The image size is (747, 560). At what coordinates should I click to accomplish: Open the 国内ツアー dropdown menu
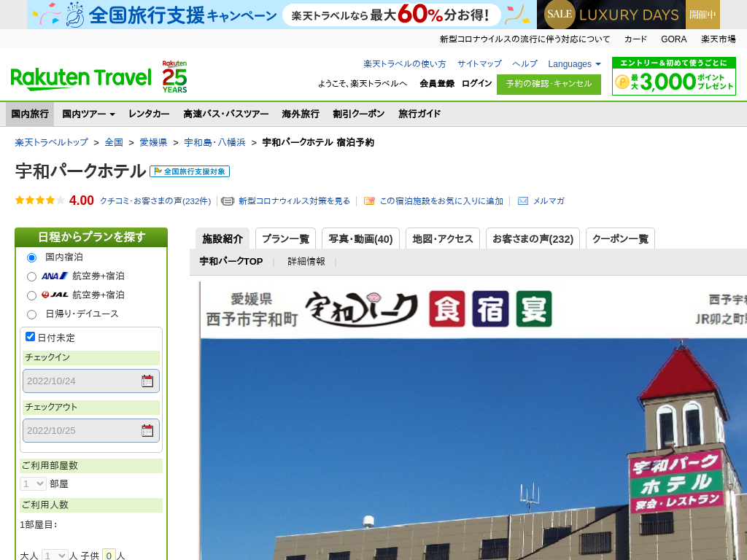coord(88,114)
